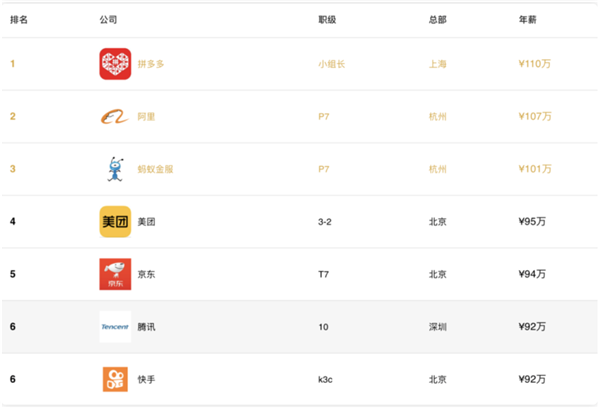The height and width of the screenshot is (408, 600).
Task: Click the Alibaba orange logo
Action: [x=115, y=117]
